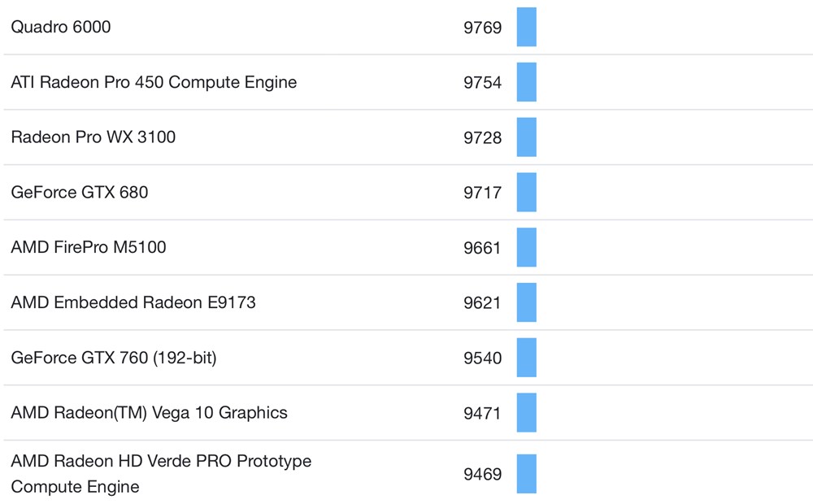Open the AMD FirePro M5100 entry

[88, 247]
